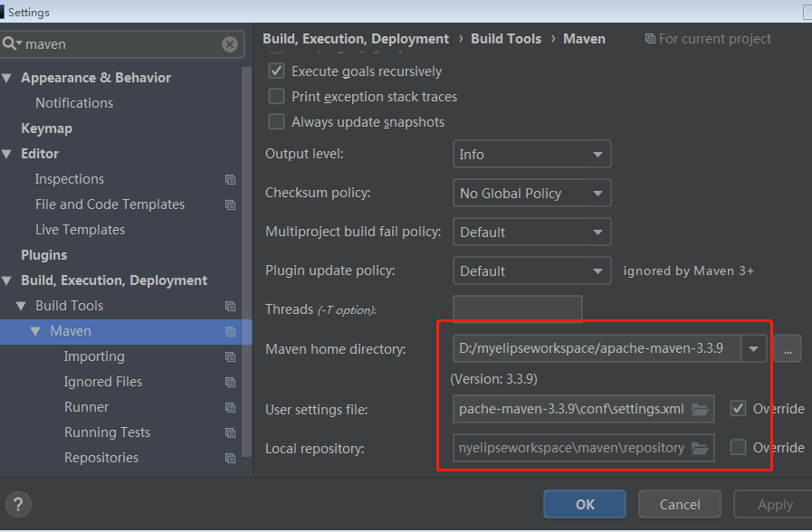Click the per-project icon beside Inspections
The width and height of the screenshot is (812, 532).
pos(231,179)
